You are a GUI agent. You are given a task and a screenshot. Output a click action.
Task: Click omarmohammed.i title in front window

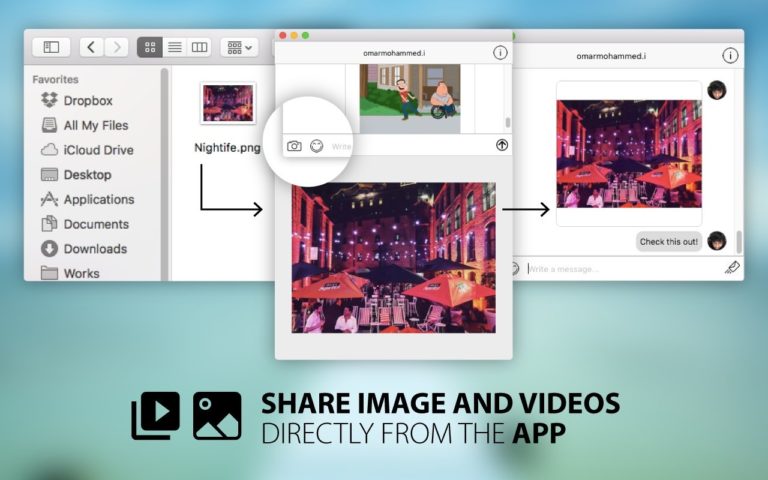point(394,53)
